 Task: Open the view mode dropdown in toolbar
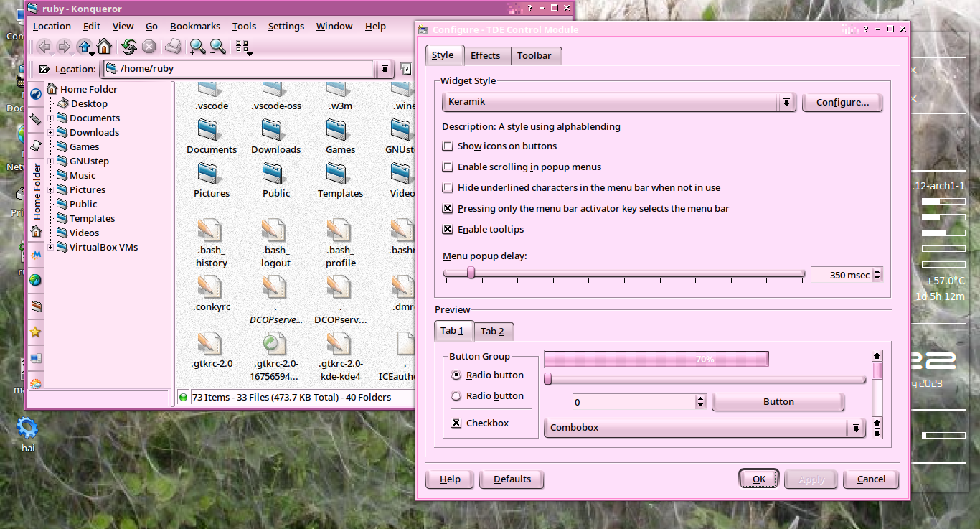pos(243,47)
